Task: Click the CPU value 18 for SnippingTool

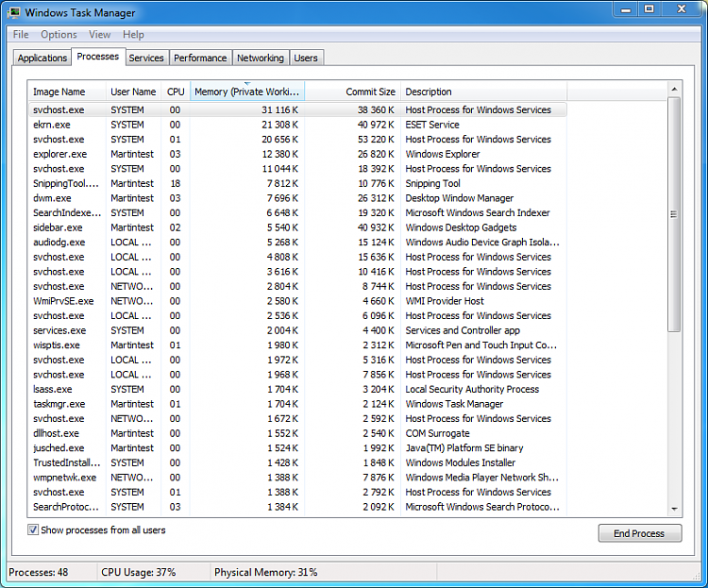Action: (x=176, y=183)
